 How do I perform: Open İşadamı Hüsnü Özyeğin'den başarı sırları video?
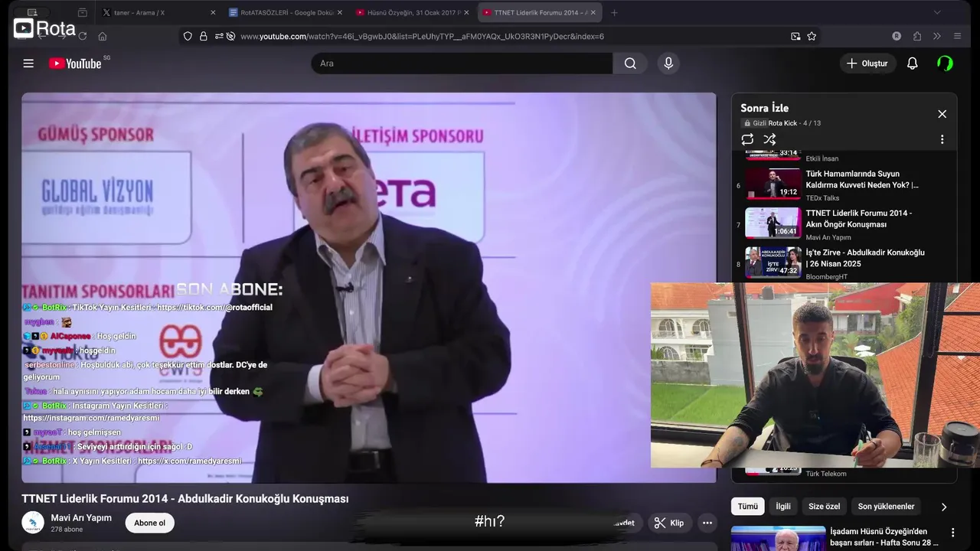(884, 536)
